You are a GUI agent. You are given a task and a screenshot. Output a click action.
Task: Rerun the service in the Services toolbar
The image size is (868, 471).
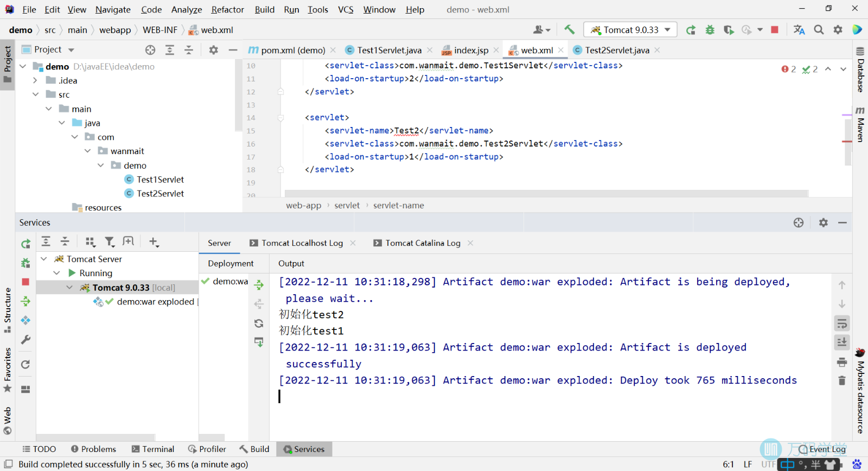pos(25,244)
